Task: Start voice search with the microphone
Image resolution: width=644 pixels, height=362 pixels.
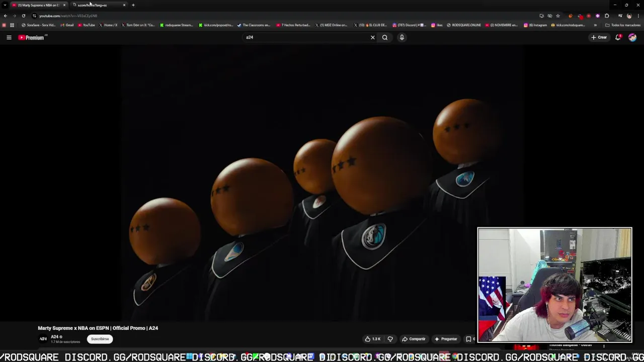Action: coord(402,37)
